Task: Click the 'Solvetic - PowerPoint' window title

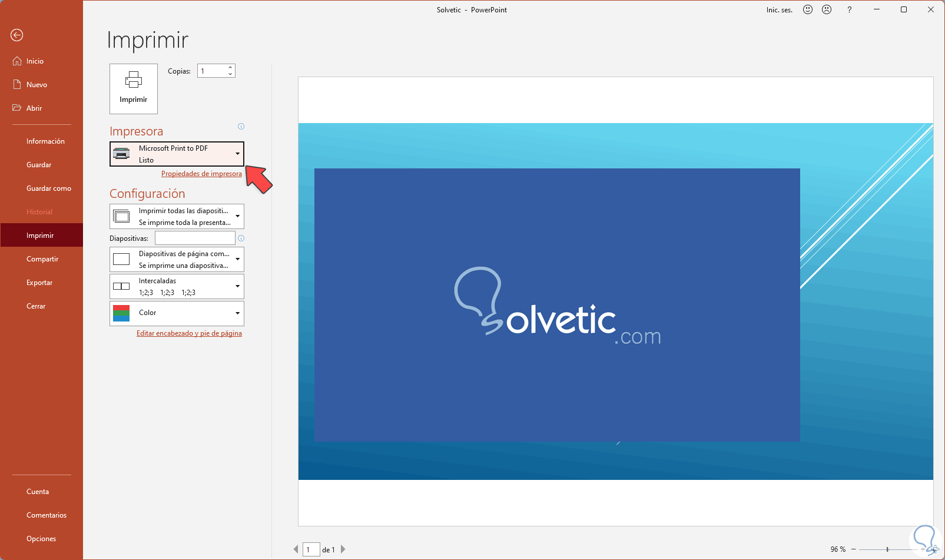Action: [x=472, y=10]
